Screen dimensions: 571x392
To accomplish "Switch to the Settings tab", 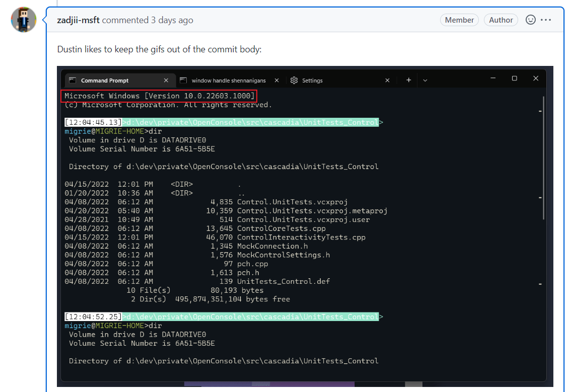I will click(x=312, y=80).
